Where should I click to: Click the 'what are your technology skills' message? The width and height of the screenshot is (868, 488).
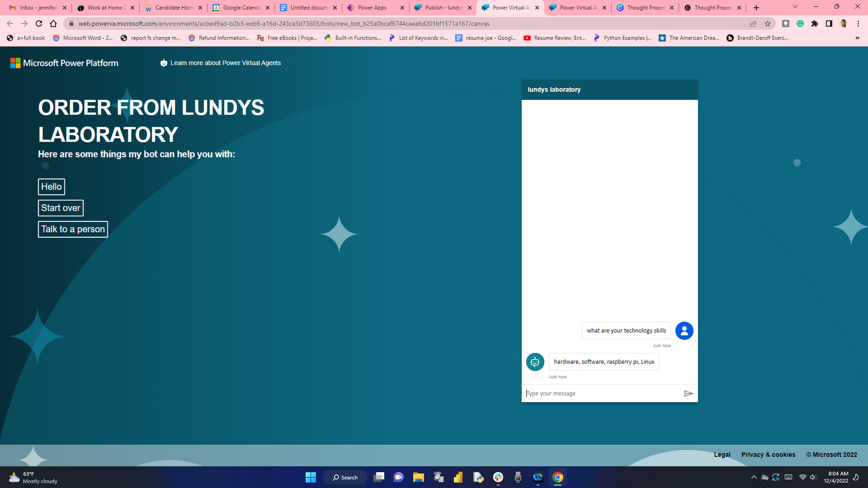pos(626,331)
